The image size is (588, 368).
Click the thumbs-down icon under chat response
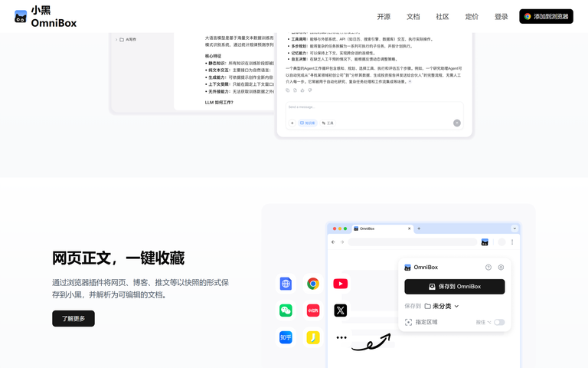pyautogui.click(x=310, y=90)
